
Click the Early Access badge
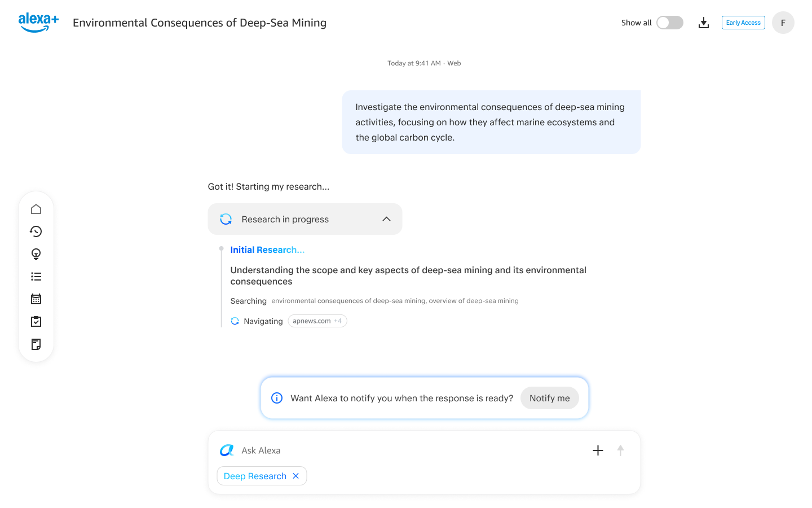pos(743,23)
